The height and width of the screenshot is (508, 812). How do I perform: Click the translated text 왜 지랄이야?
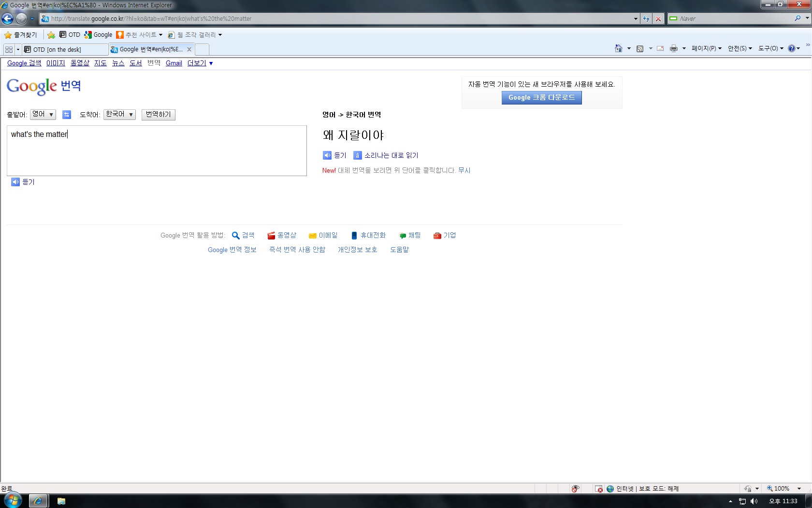pos(353,135)
